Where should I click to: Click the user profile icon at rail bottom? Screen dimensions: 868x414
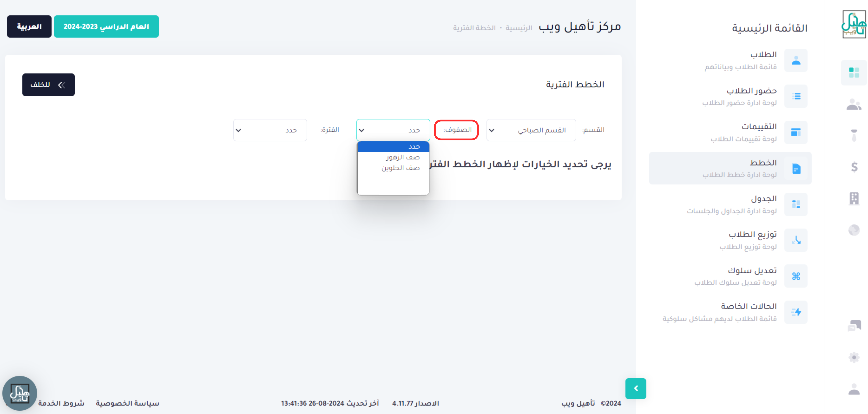coord(854,389)
